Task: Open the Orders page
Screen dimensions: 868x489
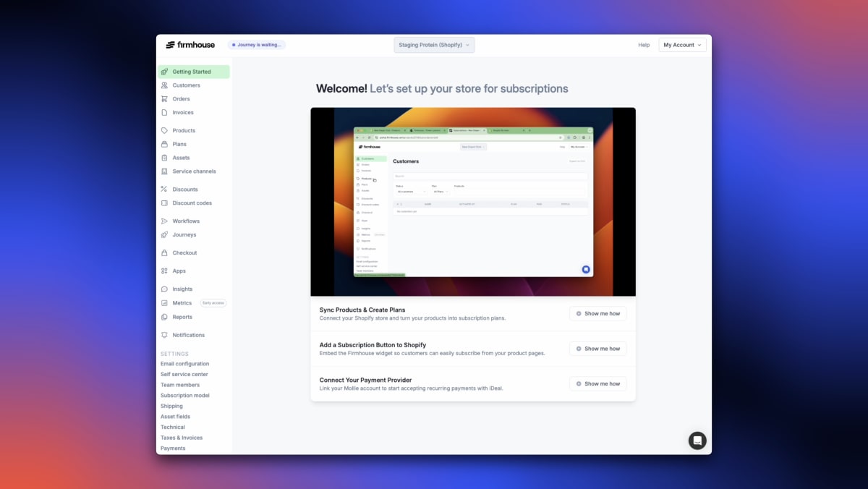Action: click(x=181, y=99)
